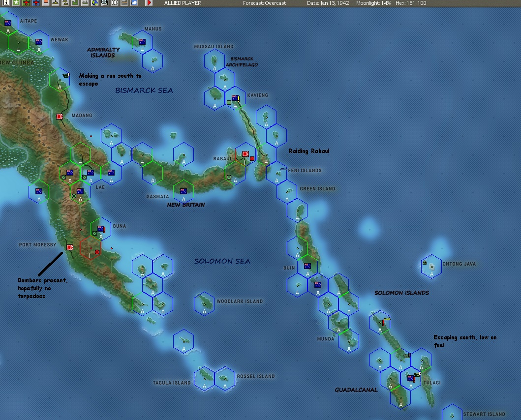This screenshot has width=521, height=420.
Task: Select the Japanese base flag at Rabaul
Action: 245,154
